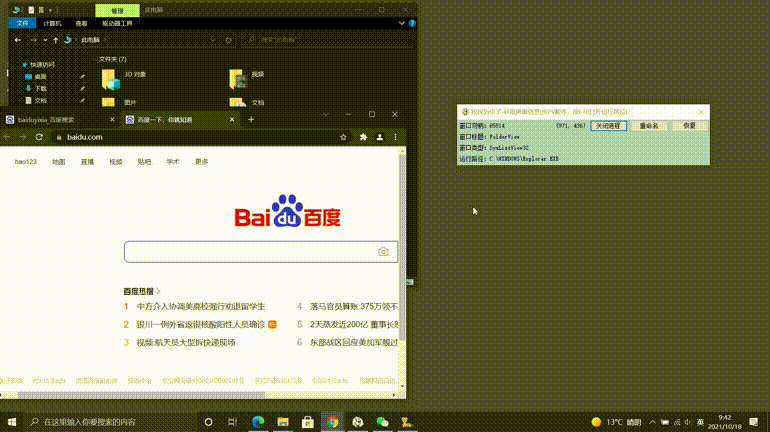This screenshot has width=770, height=432.
Task: Click the 关闭进程 button in info window
Action: point(608,126)
